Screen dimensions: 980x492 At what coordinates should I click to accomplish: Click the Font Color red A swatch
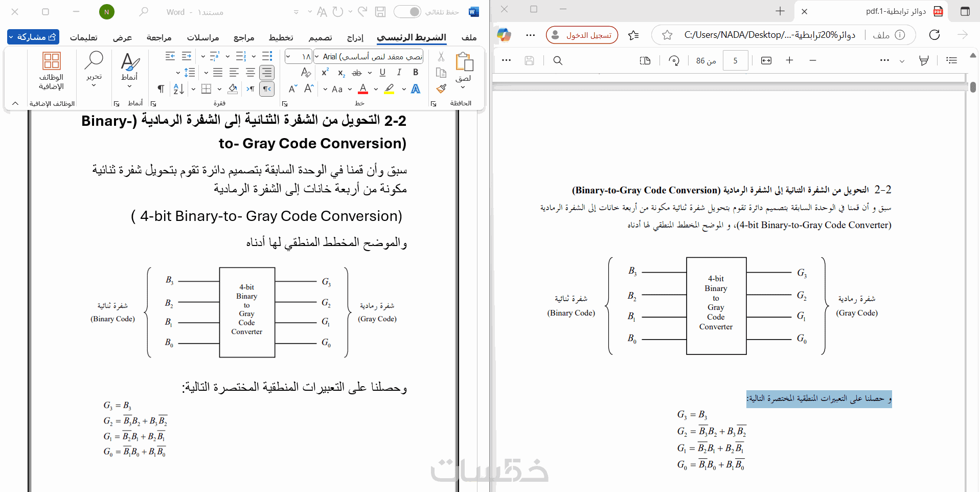click(363, 89)
